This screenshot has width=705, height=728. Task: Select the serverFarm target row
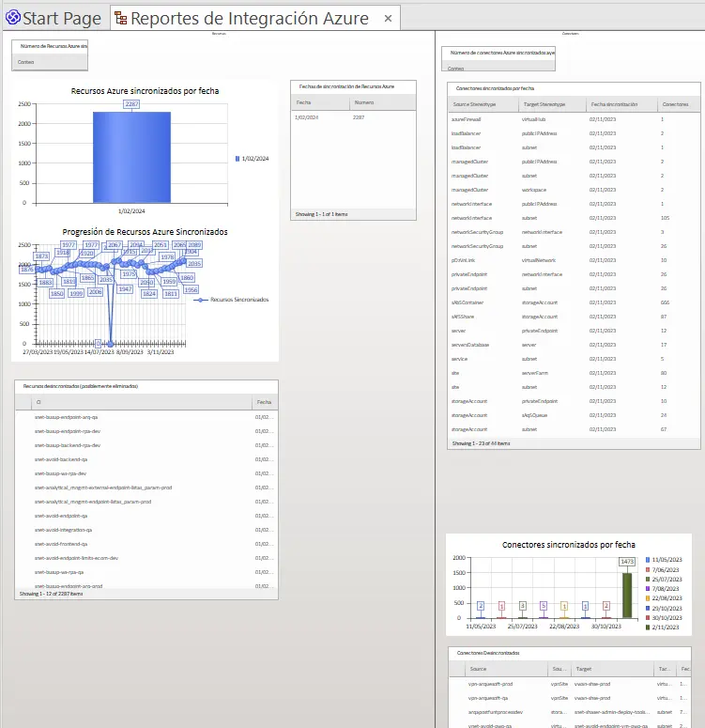pyautogui.click(x=574, y=373)
